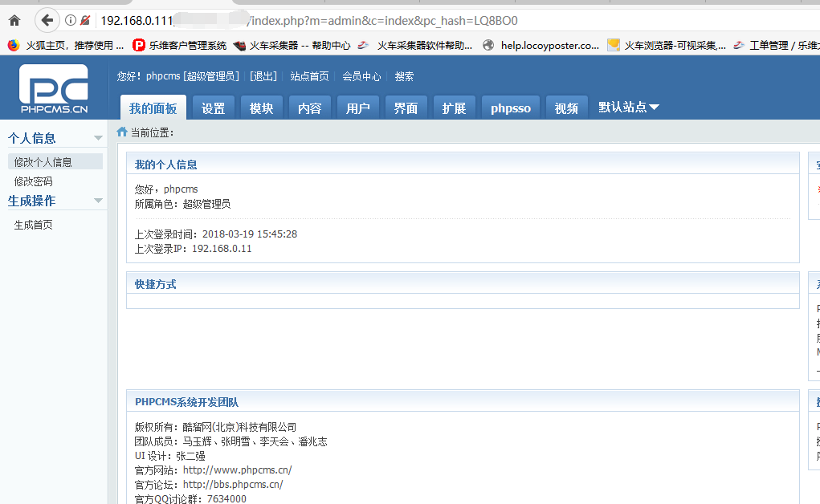The width and height of the screenshot is (820, 504).
Task: Click the PHPCMS.CN logo
Action: tap(54, 87)
